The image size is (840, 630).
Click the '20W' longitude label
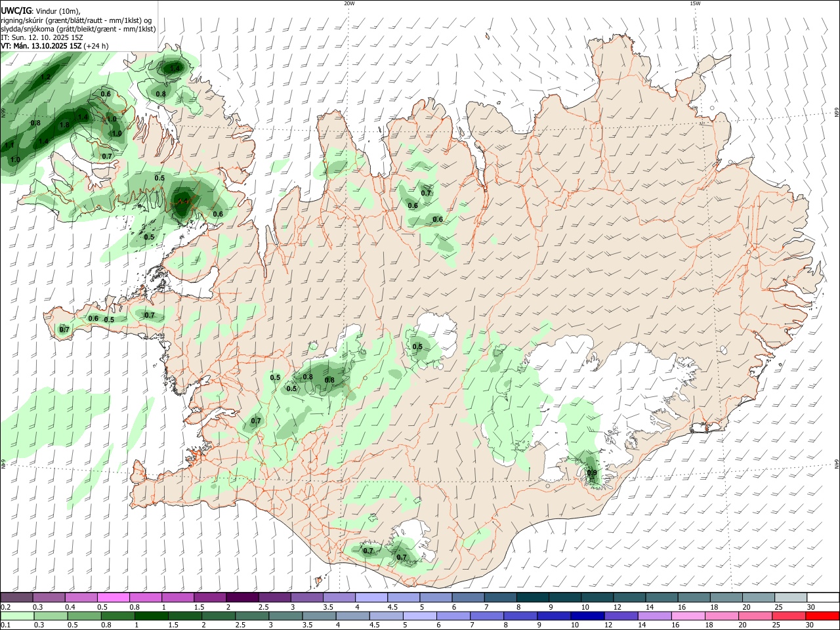coord(349,3)
